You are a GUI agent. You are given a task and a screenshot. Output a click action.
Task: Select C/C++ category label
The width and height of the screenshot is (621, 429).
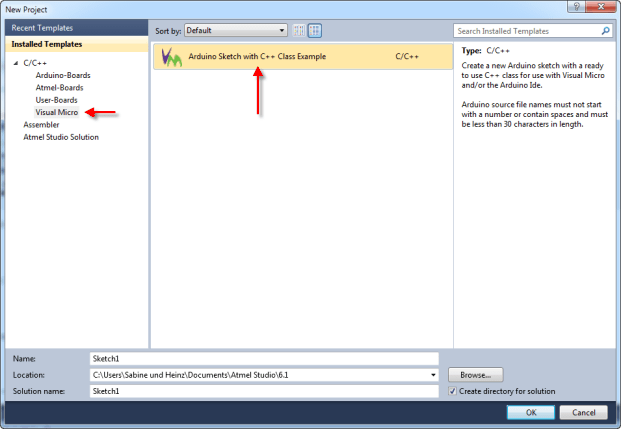coord(35,63)
